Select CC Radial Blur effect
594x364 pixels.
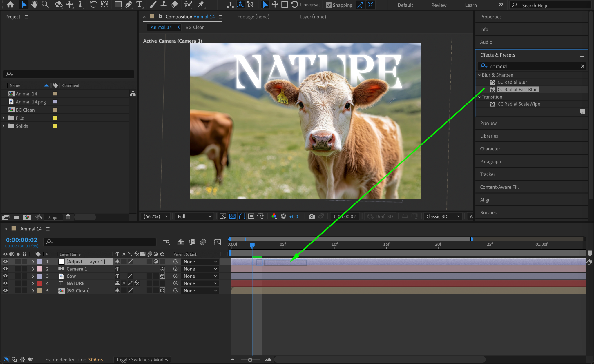coord(512,82)
